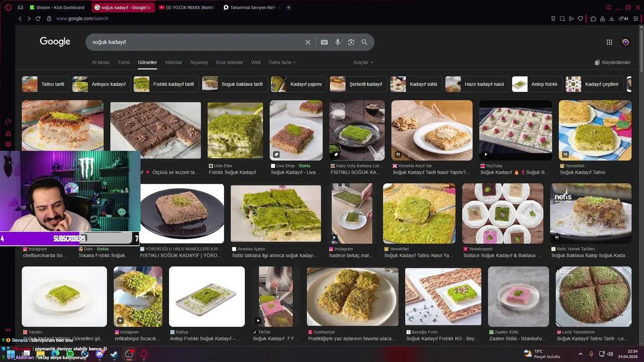The image size is (644, 362).
Task: Click the Kadayıf yapımı suggestion chip
Action: (x=298, y=84)
